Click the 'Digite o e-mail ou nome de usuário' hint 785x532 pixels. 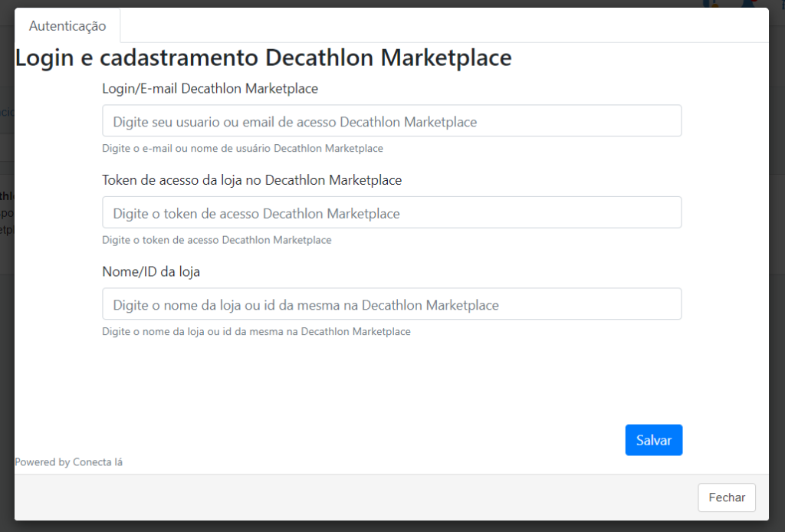click(242, 149)
